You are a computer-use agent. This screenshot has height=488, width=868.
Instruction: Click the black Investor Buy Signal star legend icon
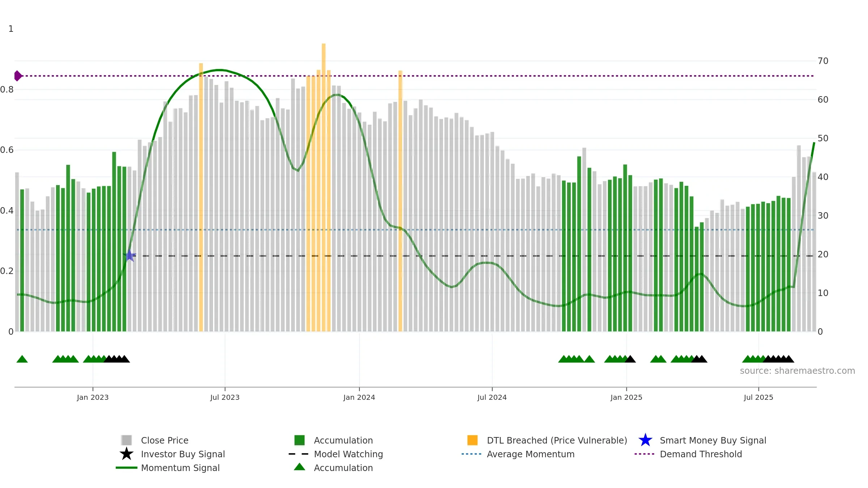pos(126,454)
